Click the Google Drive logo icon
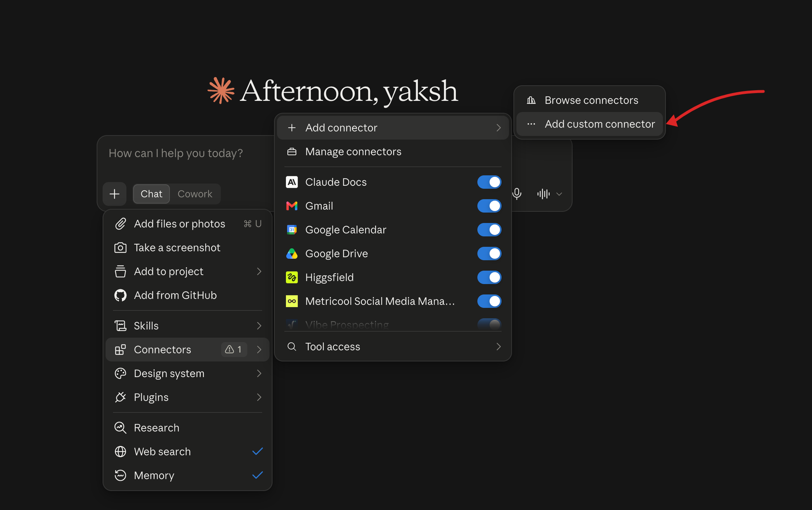Viewport: 812px width, 510px height. 292,254
